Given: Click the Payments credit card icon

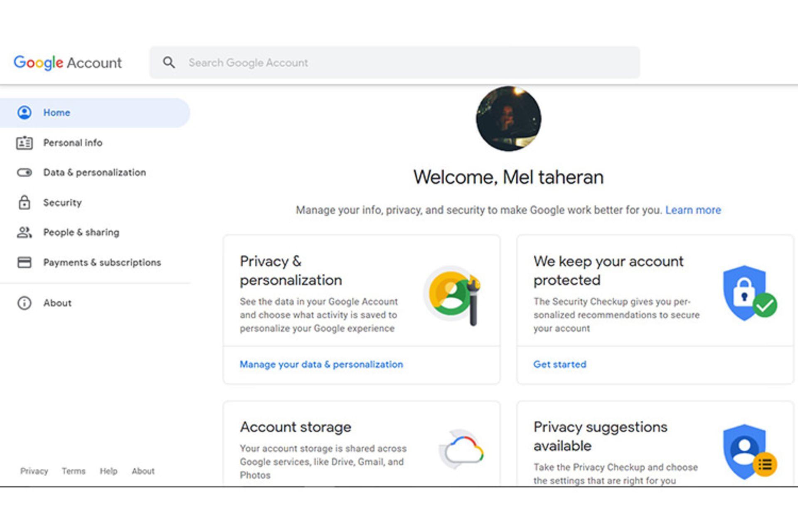Looking at the screenshot, I should [x=25, y=262].
